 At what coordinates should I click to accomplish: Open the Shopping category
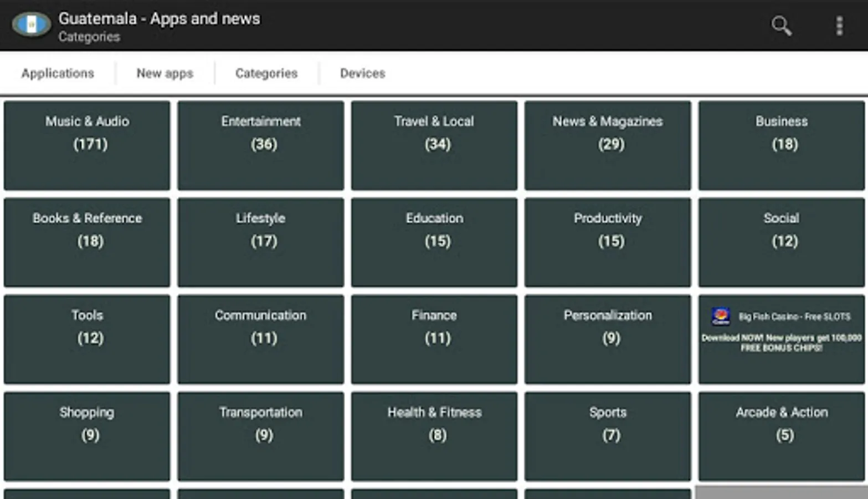coord(87,436)
